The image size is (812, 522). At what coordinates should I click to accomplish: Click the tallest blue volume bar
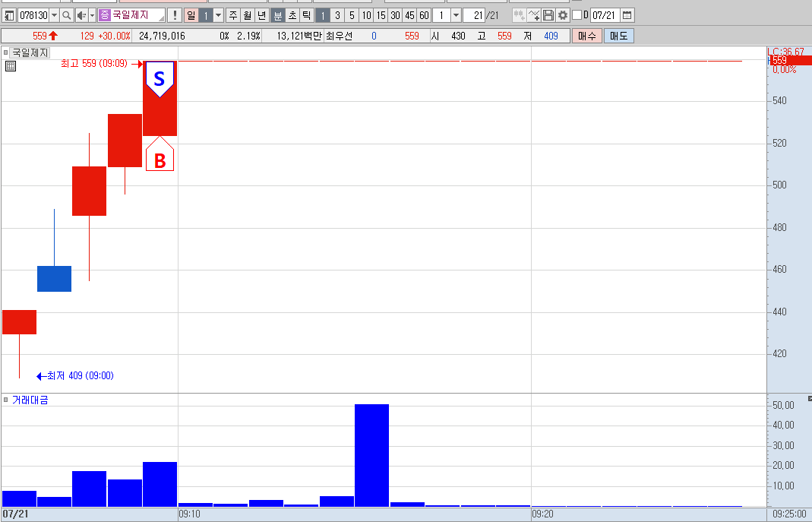point(372,455)
